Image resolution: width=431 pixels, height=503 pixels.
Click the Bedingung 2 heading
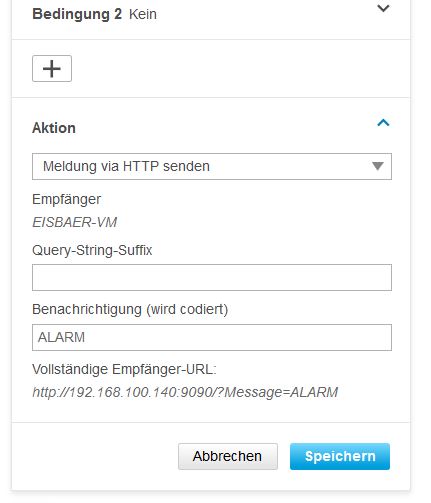pos(77,14)
